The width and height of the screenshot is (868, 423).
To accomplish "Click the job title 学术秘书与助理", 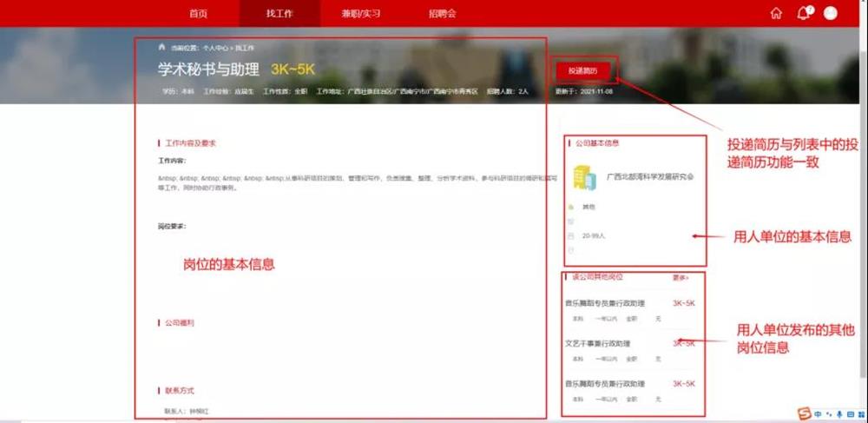I will [208, 69].
